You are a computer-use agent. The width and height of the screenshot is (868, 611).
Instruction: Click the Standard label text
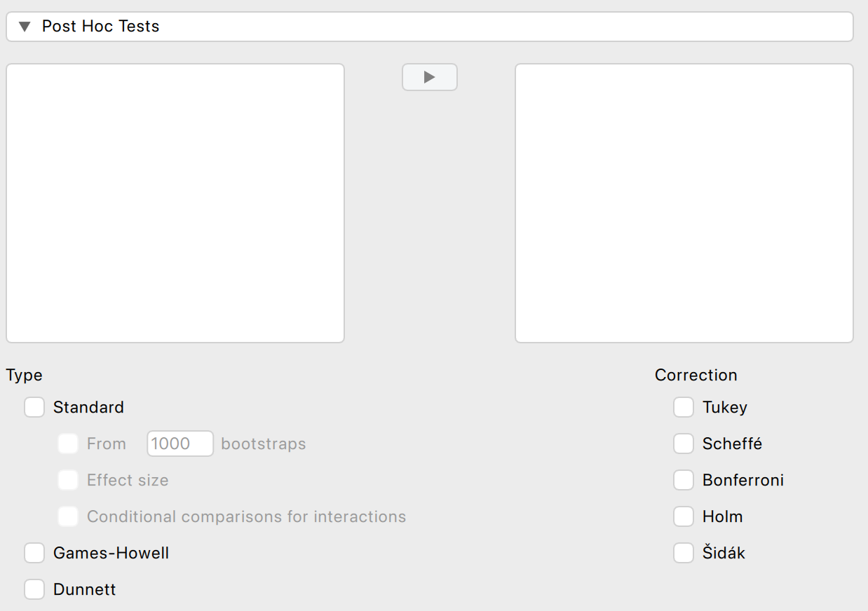[88, 407]
